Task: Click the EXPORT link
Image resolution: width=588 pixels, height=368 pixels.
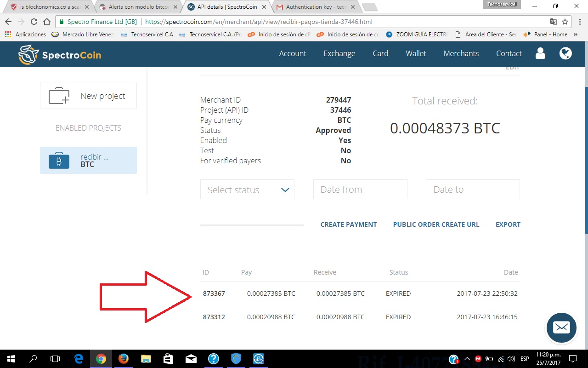Action: point(508,224)
